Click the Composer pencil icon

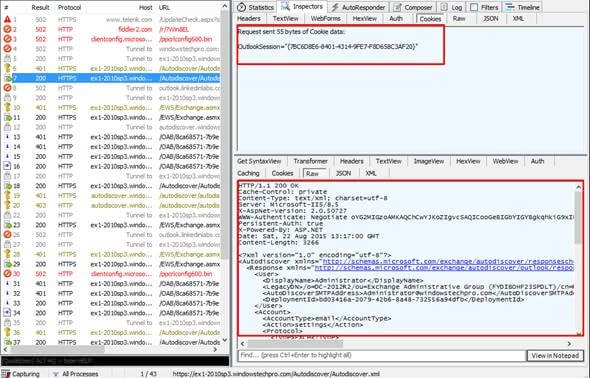[x=397, y=7]
